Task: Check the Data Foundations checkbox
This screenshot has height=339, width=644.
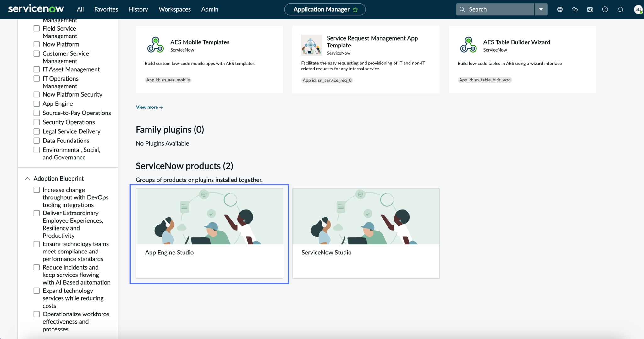Action: [37, 141]
